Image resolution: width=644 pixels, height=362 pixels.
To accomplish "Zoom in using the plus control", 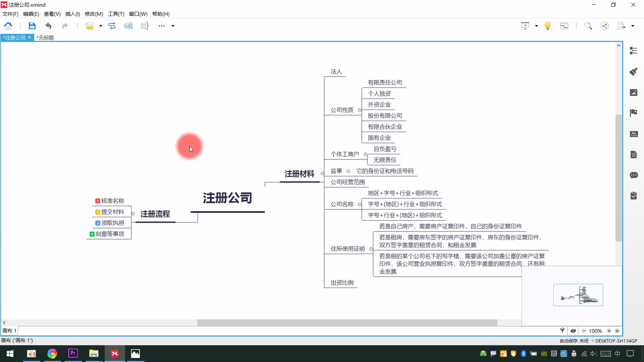I will (x=609, y=331).
